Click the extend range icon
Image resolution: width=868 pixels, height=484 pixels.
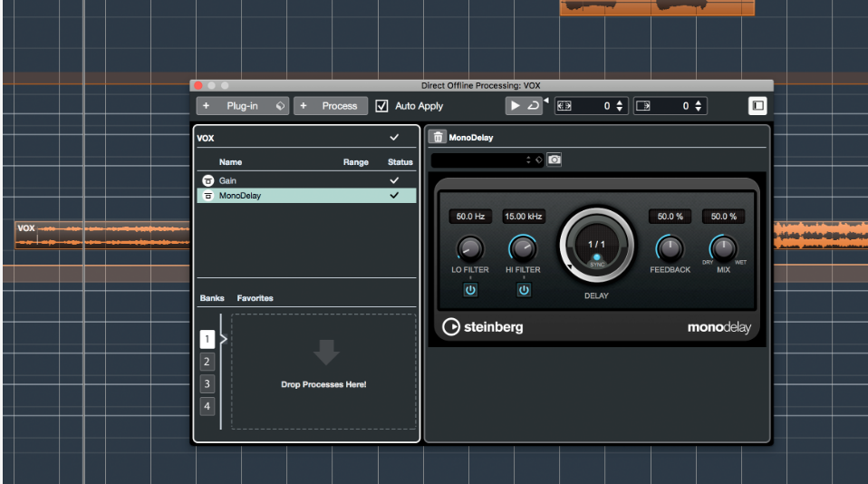pyautogui.click(x=564, y=106)
